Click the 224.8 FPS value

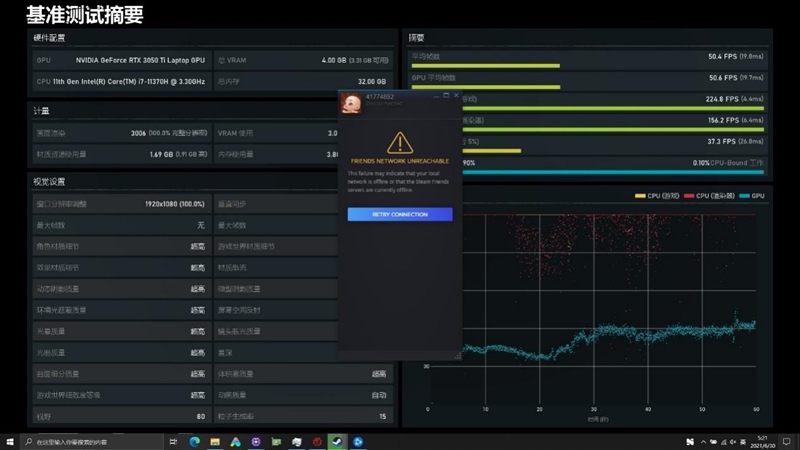(722, 99)
